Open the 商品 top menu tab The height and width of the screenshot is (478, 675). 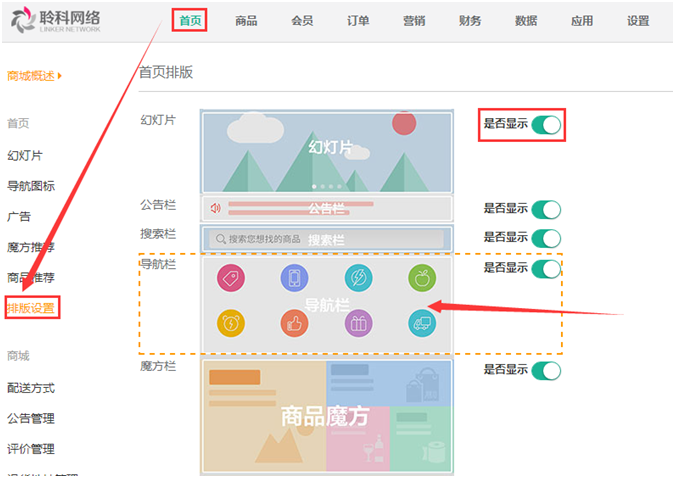pos(246,21)
